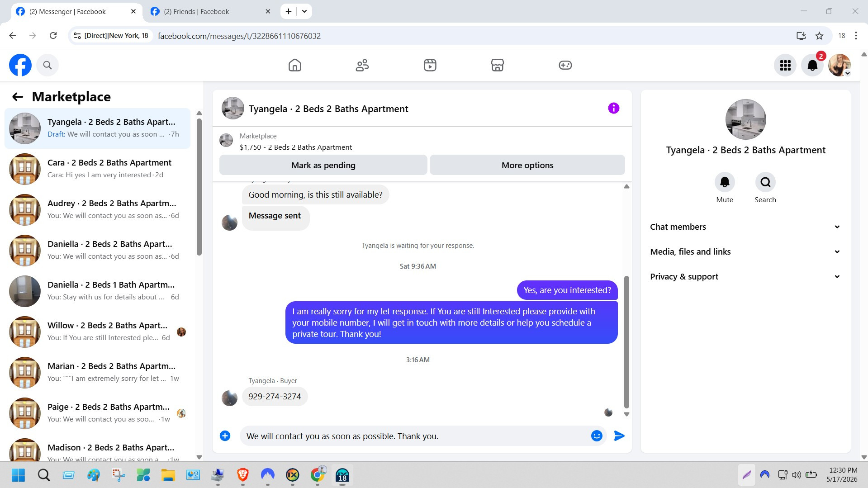Open Willow conversation in list
Viewport: 868px width, 488px height.
[x=97, y=332]
